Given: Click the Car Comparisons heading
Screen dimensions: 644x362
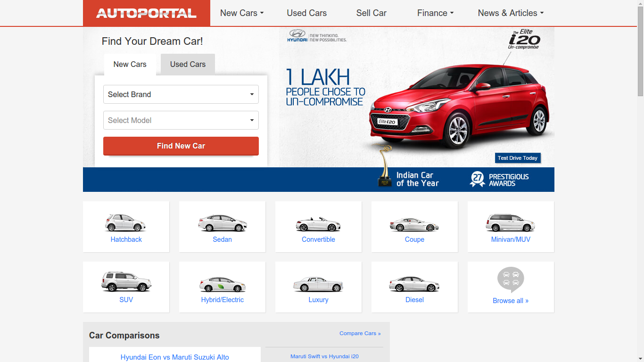Looking at the screenshot, I should pos(124,336).
